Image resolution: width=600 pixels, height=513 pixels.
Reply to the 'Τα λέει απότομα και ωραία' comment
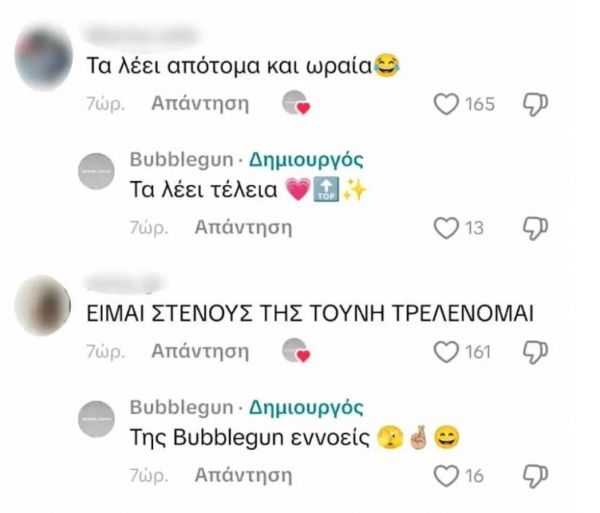click(200, 103)
